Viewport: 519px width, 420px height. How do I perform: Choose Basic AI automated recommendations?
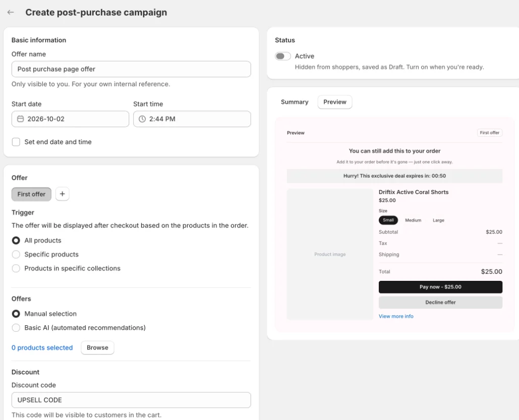16,328
